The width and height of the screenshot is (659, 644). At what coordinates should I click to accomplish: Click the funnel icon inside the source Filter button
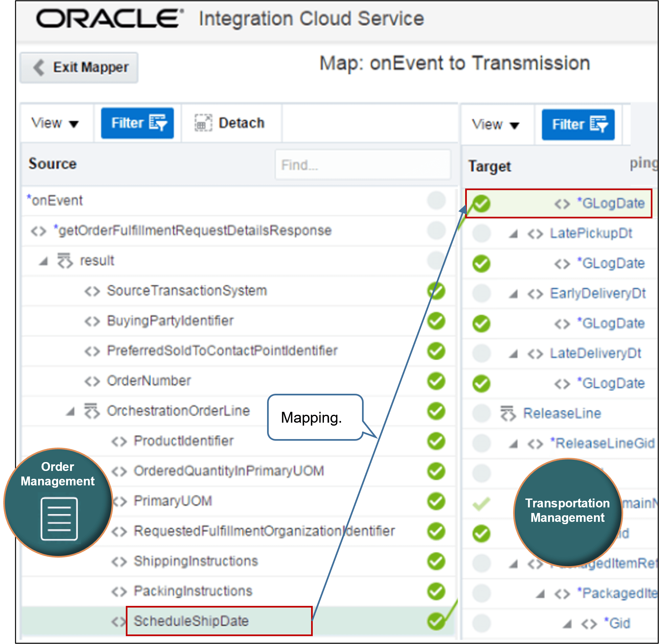click(159, 122)
